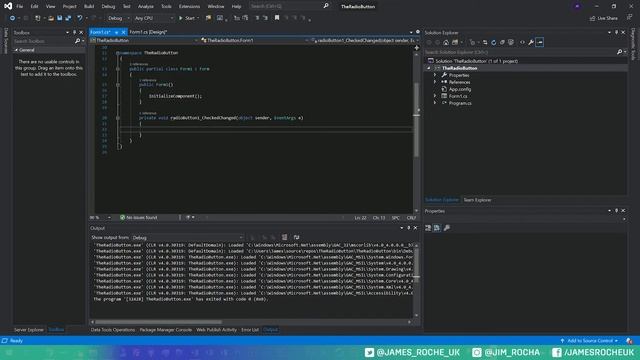Image resolution: width=640 pixels, height=360 pixels.
Task: Expand the Program.cs node in Solution Explorer
Action: click(x=435, y=103)
